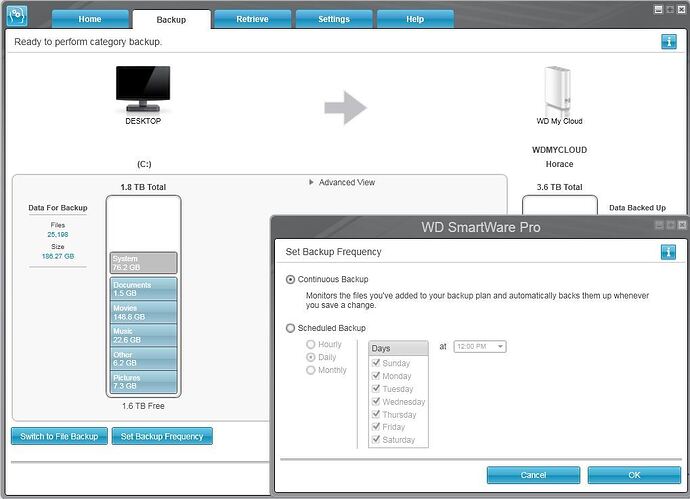The height and width of the screenshot is (499, 690).
Task: Click the (C:) drive label
Action: pos(144,164)
